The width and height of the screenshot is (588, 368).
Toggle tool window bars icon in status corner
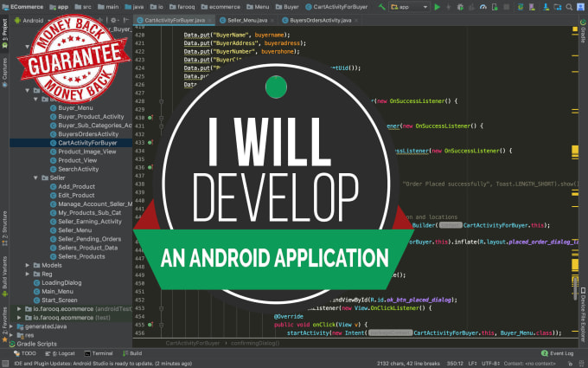[5, 363]
